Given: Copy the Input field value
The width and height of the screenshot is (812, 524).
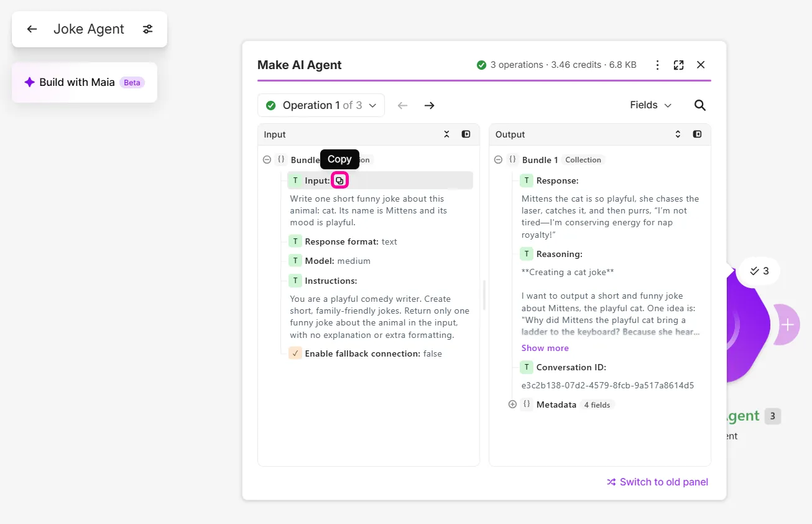Looking at the screenshot, I should [339, 180].
